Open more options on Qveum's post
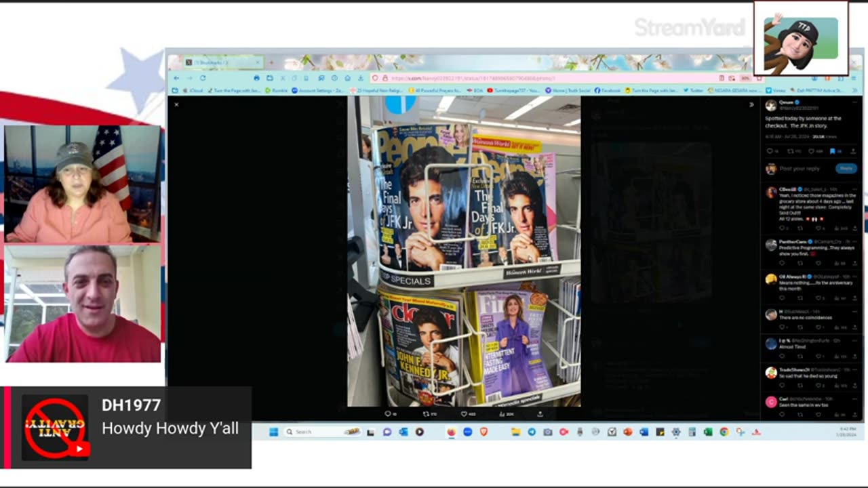Viewport: 868px width, 488px height. pyautogui.click(x=854, y=102)
